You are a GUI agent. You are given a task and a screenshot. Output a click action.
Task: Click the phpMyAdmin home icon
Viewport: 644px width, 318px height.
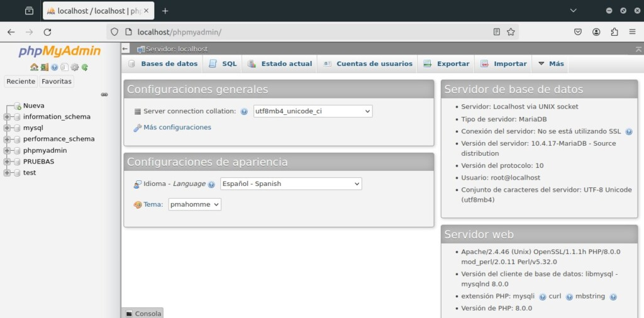click(34, 67)
